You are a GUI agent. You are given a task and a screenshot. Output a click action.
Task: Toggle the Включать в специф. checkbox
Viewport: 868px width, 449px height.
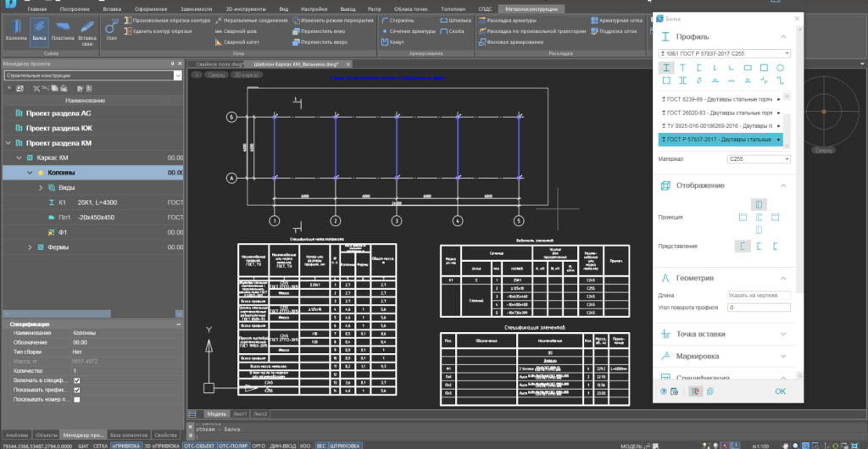(x=77, y=380)
